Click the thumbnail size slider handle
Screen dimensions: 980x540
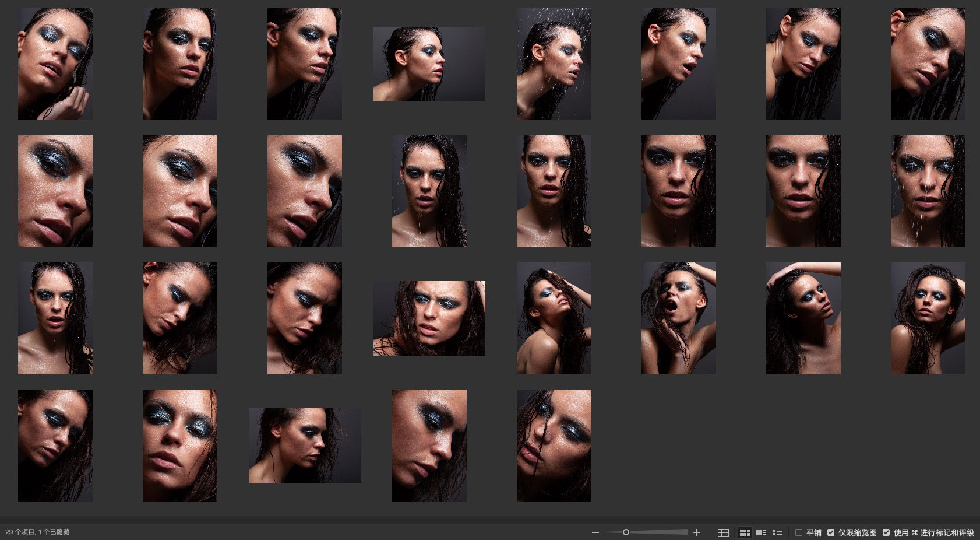pos(626,532)
